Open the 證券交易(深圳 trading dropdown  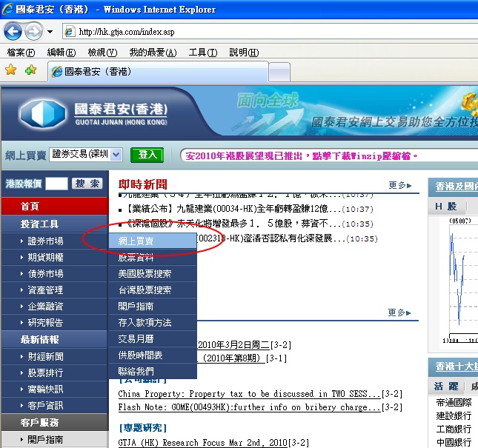click(x=86, y=155)
